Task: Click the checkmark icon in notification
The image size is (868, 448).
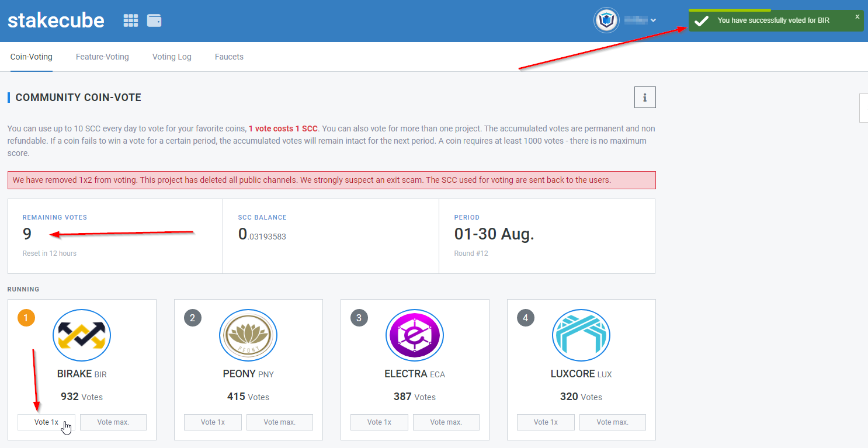Action: (702, 20)
